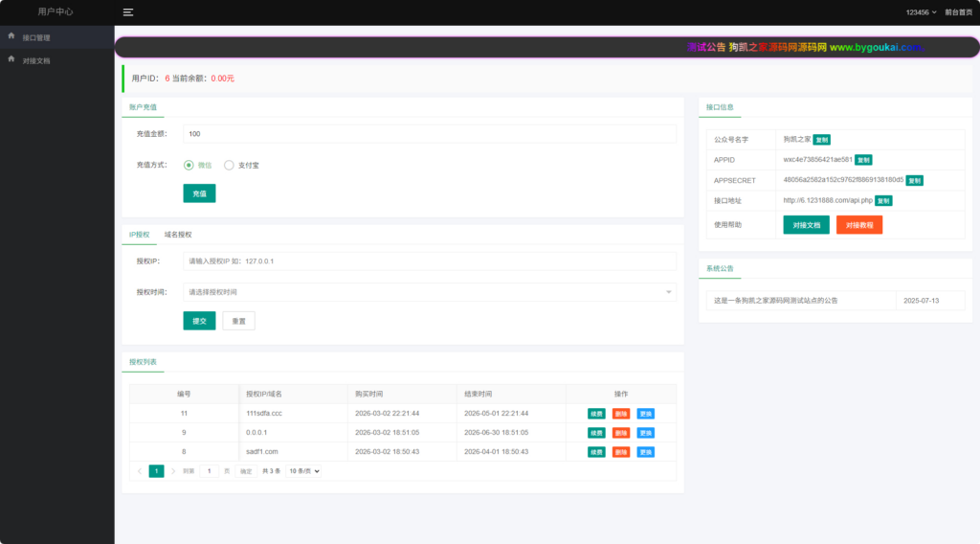Open the orange 对接教程 button

click(x=858, y=225)
